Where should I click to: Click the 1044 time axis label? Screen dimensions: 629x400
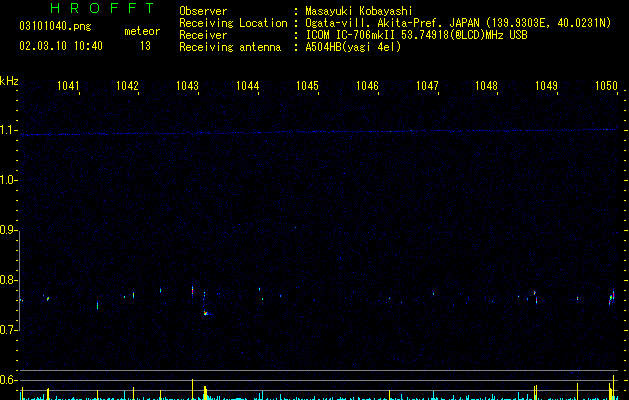tap(248, 86)
